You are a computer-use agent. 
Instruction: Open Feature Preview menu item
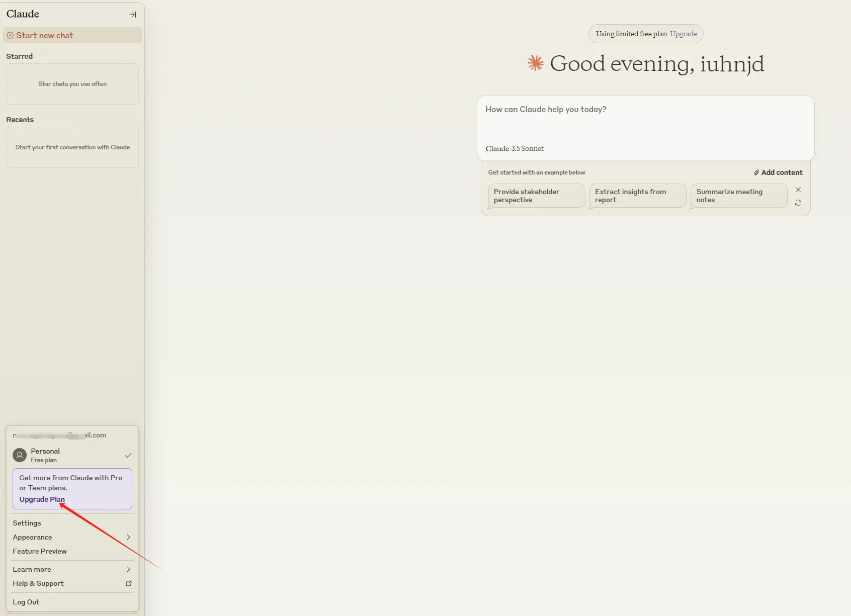click(40, 551)
